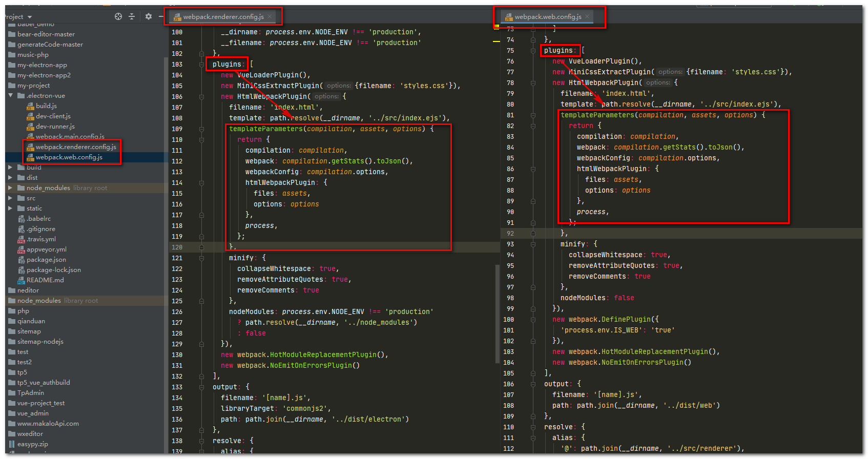Click the .babelrc file icon
The image size is (868, 459).
21,219
